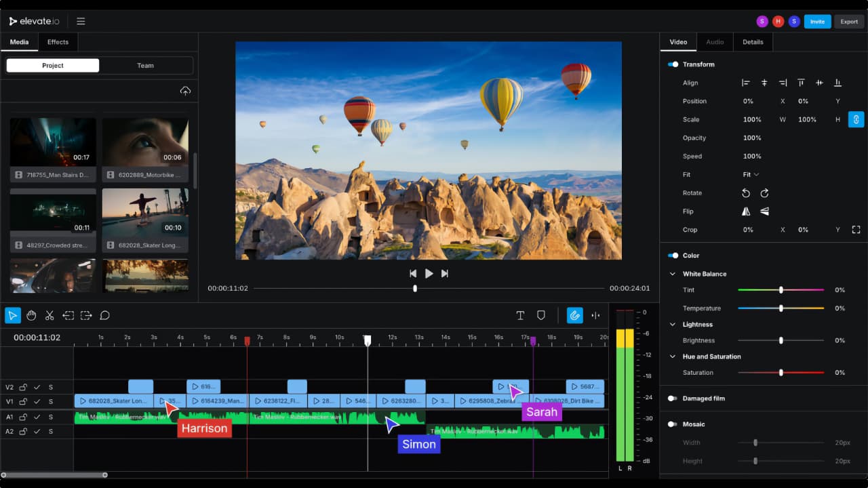Flip the clip horizontally

coord(746,211)
